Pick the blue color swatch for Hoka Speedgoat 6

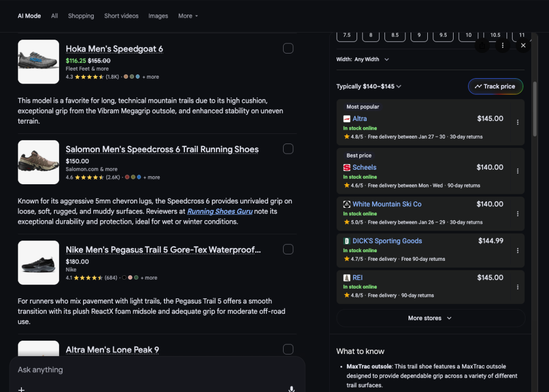tap(138, 77)
